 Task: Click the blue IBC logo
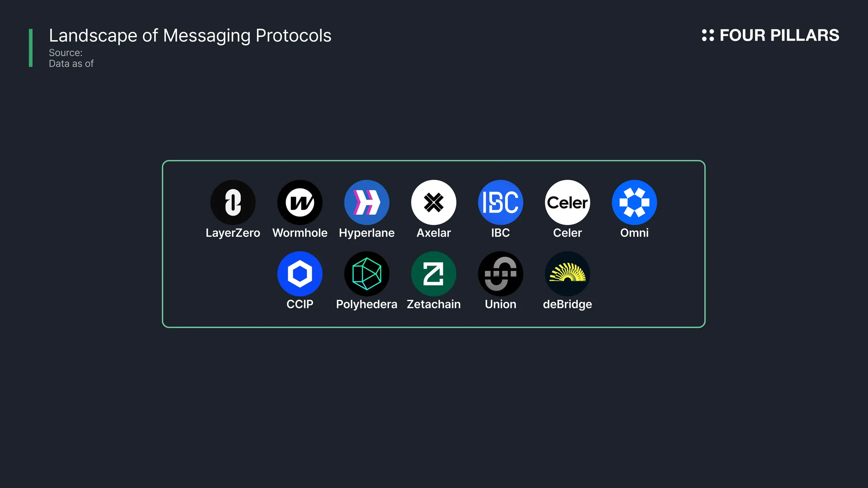point(501,202)
